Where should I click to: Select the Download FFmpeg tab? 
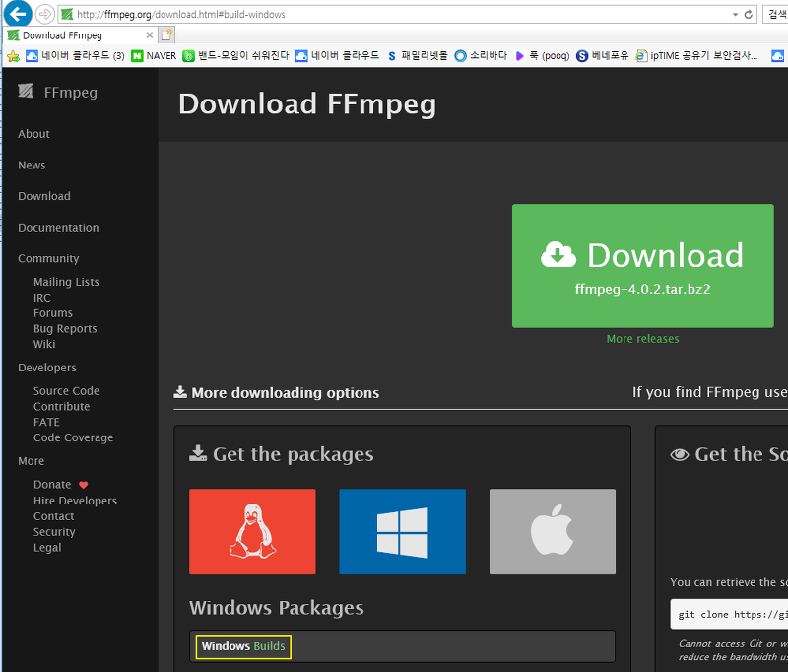point(81,35)
